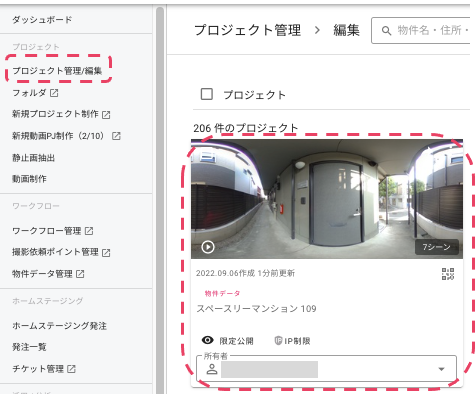Click the play icon on the thumbnail

point(208,247)
